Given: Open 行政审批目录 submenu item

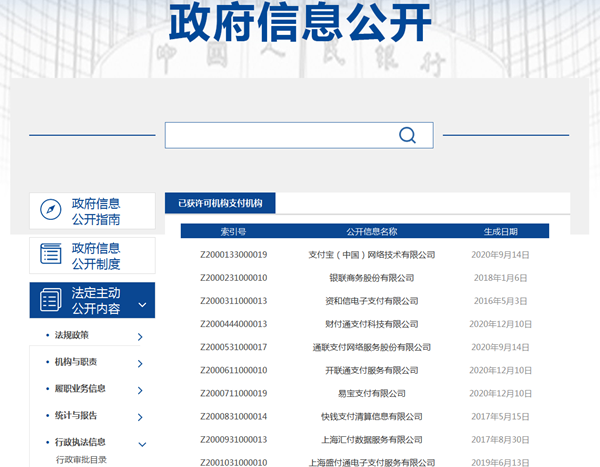Looking at the screenshot, I should tap(81, 459).
